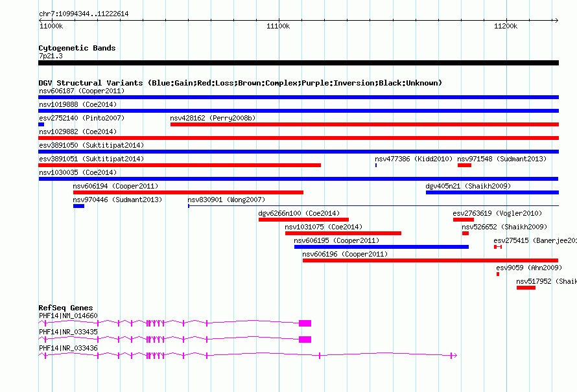Click the Cytogenetic Bands track title
The width and height of the screenshot is (577, 392).
coord(77,48)
